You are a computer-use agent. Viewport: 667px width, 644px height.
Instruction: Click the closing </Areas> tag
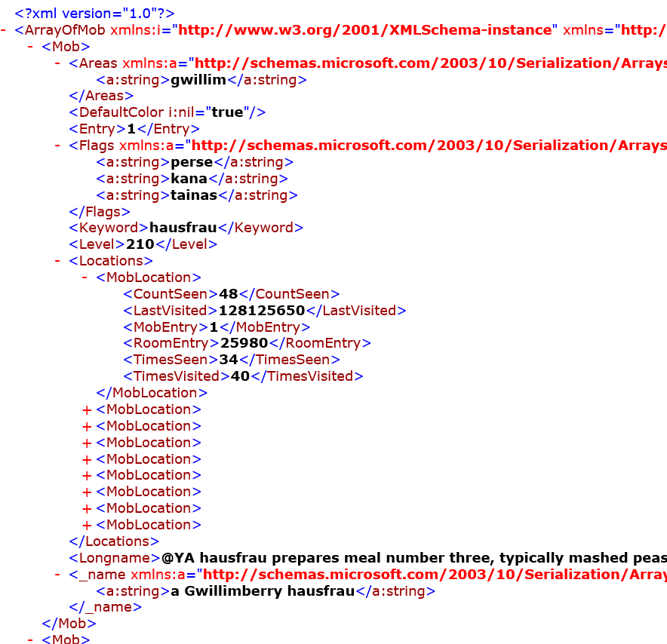click(x=101, y=96)
